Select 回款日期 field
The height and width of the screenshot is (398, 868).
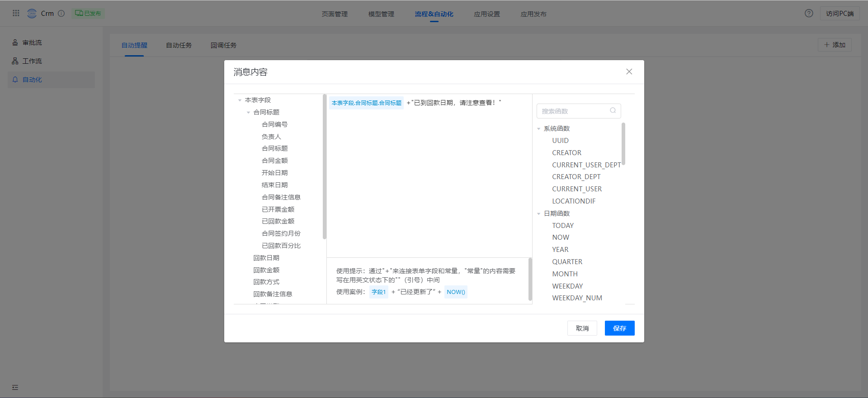tap(266, 258)
